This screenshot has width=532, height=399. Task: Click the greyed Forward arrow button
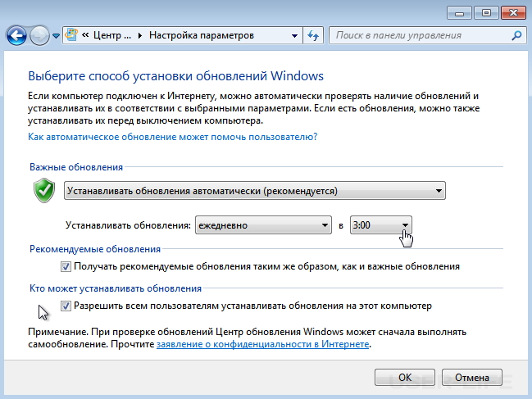39,35
